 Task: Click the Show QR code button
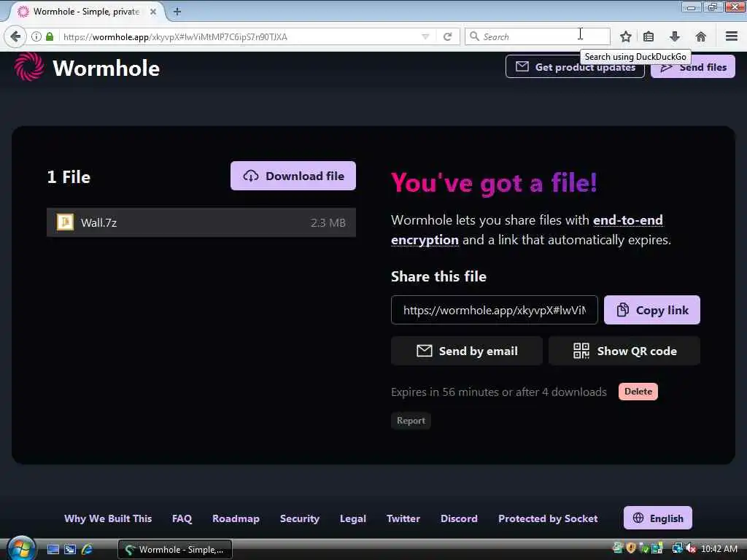624,351
